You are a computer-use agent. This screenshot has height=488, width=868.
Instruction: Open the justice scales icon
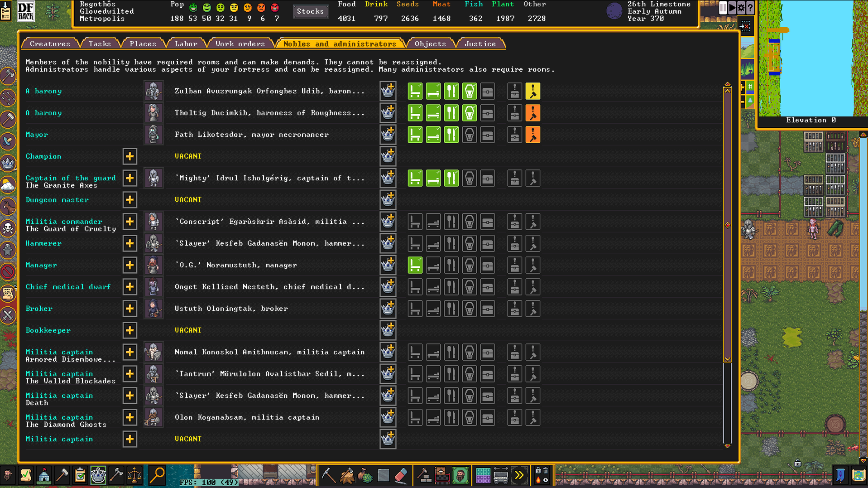(134, 475)
